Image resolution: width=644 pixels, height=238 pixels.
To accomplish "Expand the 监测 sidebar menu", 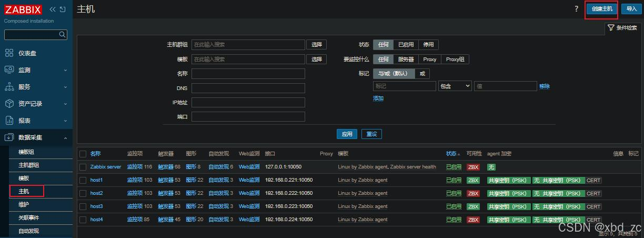I will click(65, 70).
